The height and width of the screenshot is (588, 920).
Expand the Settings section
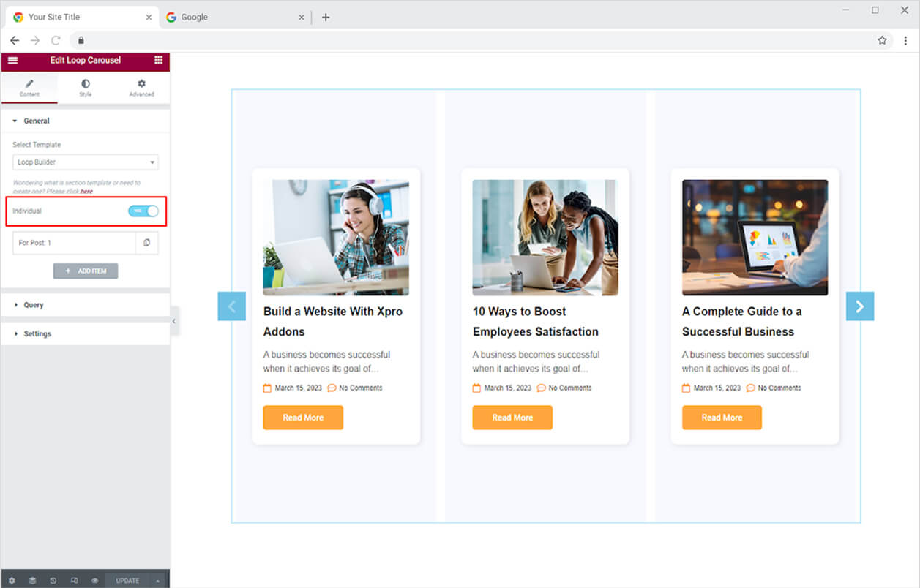pos(37,333)
